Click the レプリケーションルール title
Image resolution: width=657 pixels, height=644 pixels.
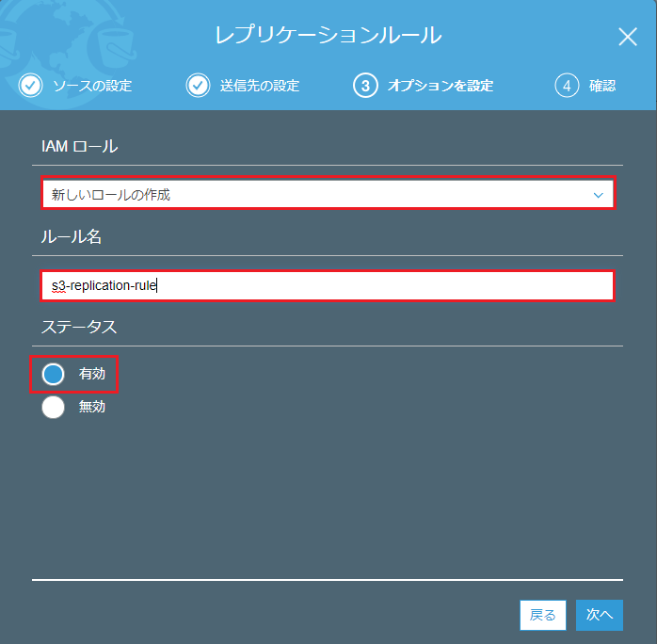[x=328, y=35]
